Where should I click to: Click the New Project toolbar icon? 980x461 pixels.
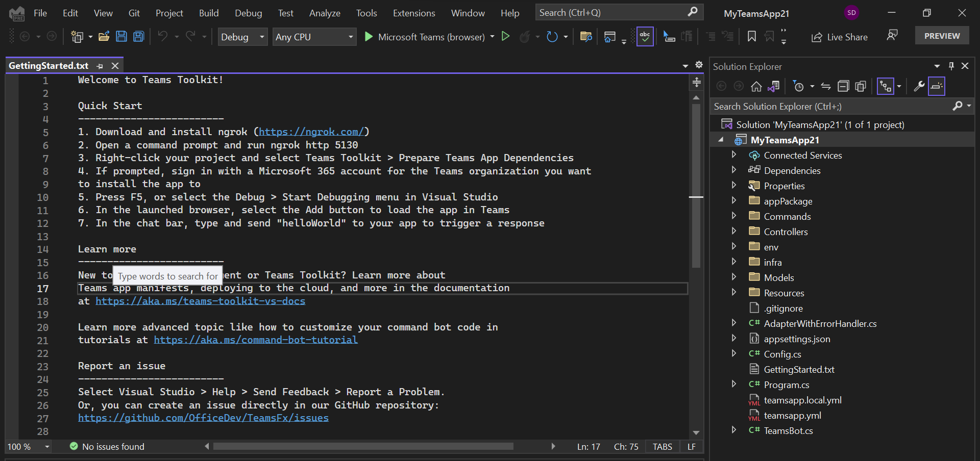tap(77, 37)
